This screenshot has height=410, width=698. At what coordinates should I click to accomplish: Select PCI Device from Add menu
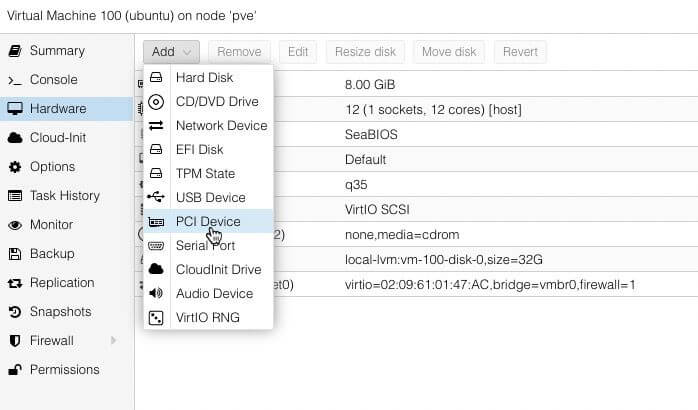(208, 221)
